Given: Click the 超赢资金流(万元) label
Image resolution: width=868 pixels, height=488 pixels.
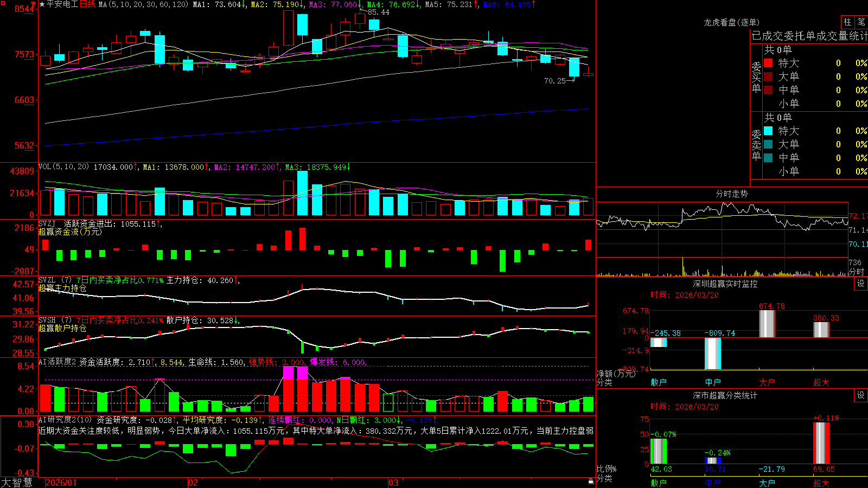Looking at the screenshot, I should 70,232.
